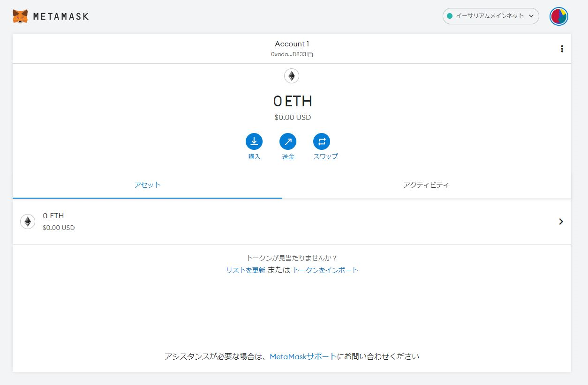This screenshot has height=385, width=588.
Task: Open the イーサリアムメインネット network dropdown
Action: pos(490,16)
